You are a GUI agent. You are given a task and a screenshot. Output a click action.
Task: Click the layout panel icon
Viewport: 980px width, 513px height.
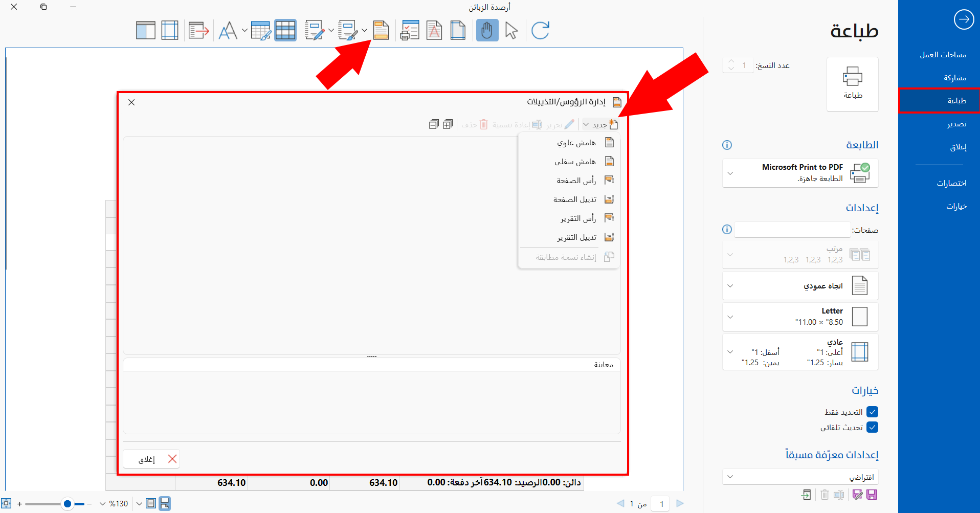(146, 31)
